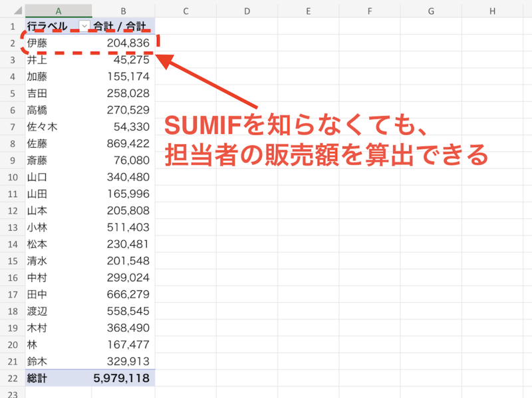Image resolution: width=532 pixels, height=398 pixels.
Task: Select row number 8 for 佐藤
Action: pyautogui.click(x=13, y=142)
